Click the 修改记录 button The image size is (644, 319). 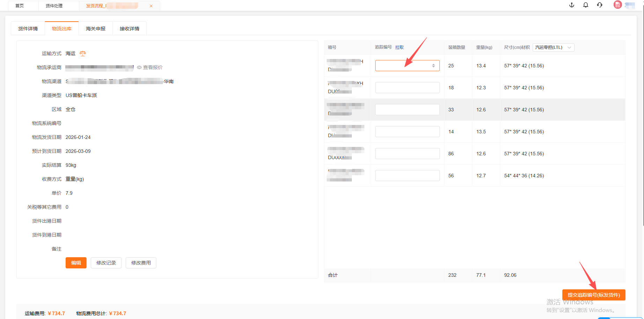pyautogui.click(x=106, y=263)
